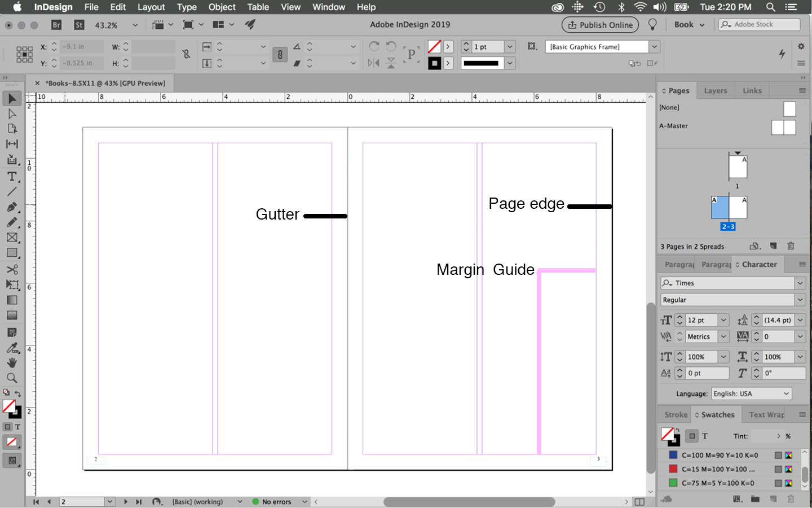Toggle constrain proportions for width and height
The width and height of the screenshot is (812, 508).
[x=186, y=54]
